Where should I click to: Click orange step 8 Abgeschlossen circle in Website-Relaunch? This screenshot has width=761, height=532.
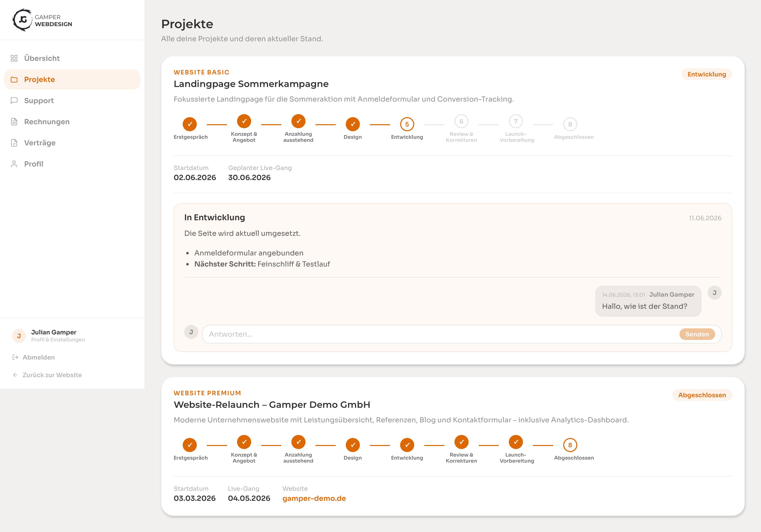coord(570,445)
